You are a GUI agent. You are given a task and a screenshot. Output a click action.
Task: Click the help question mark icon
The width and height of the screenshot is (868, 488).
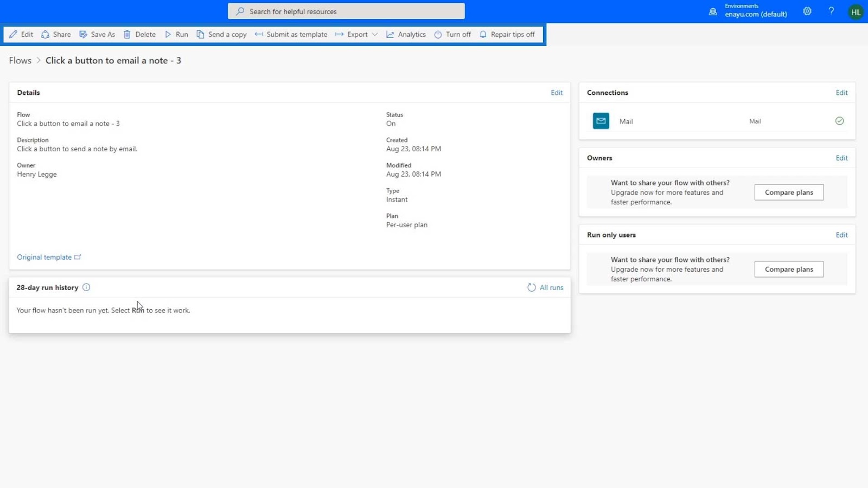coord(831,11)
